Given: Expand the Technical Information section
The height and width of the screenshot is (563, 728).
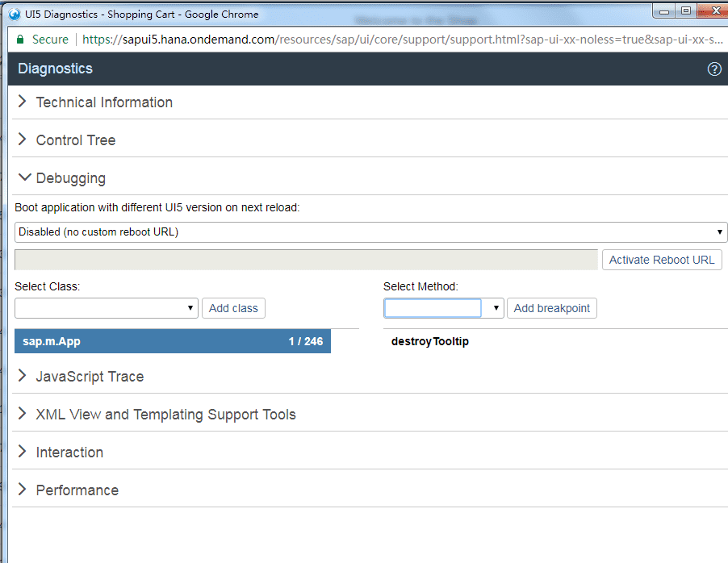Looking at the screenshot, I should 104,102.
